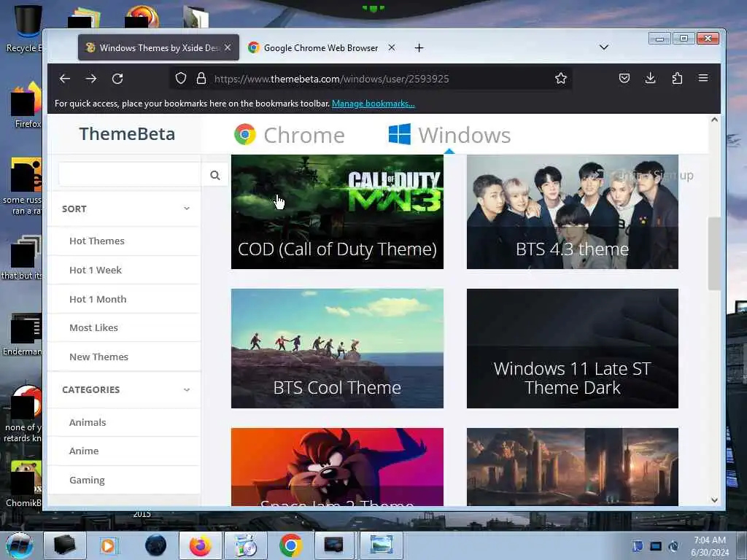
Task: Reload the current page
Action: [117, 79]
